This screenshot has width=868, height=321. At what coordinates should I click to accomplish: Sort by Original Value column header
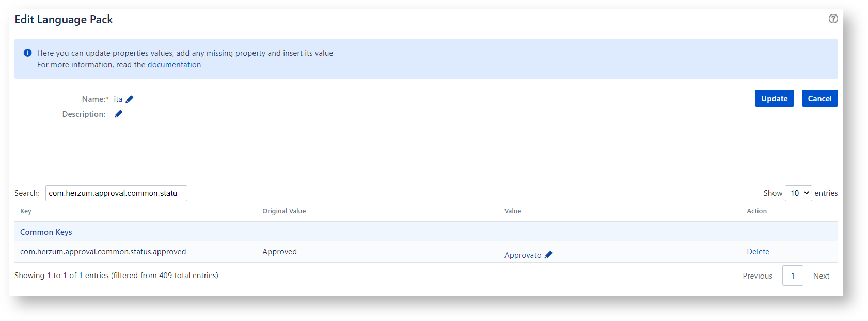click(x=284, y=211)
